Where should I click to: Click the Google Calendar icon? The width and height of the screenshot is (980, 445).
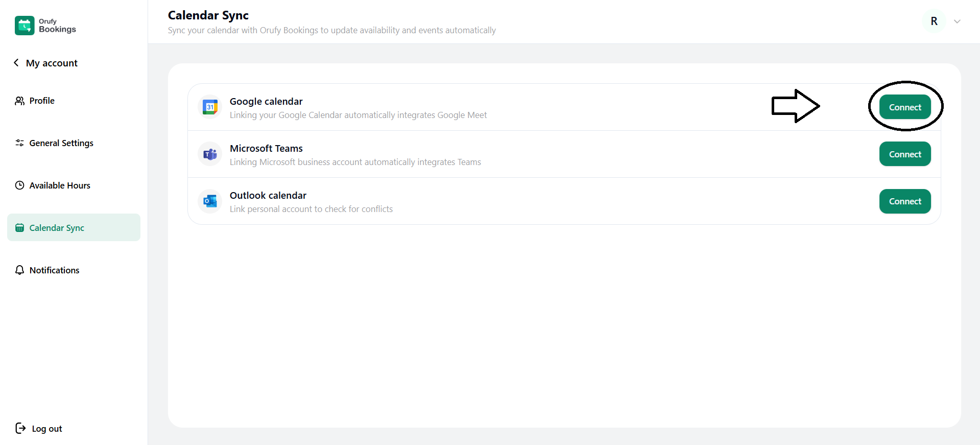(210, 107)
